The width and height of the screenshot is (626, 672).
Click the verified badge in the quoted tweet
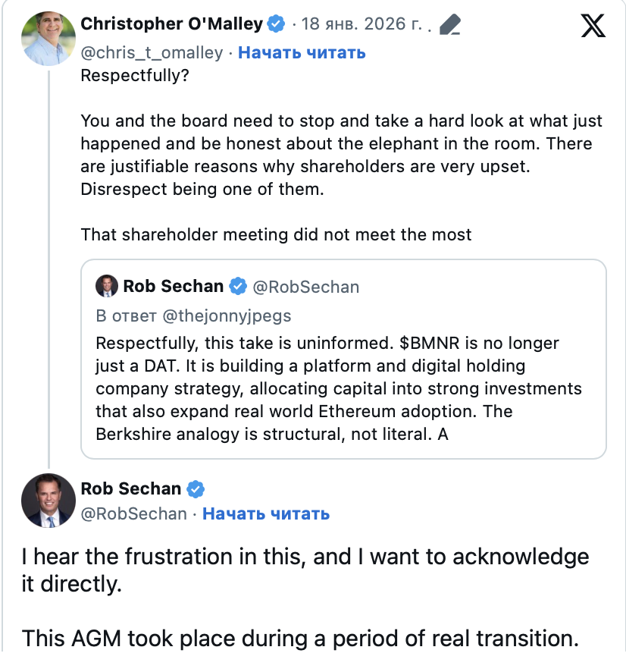[238, 287]
